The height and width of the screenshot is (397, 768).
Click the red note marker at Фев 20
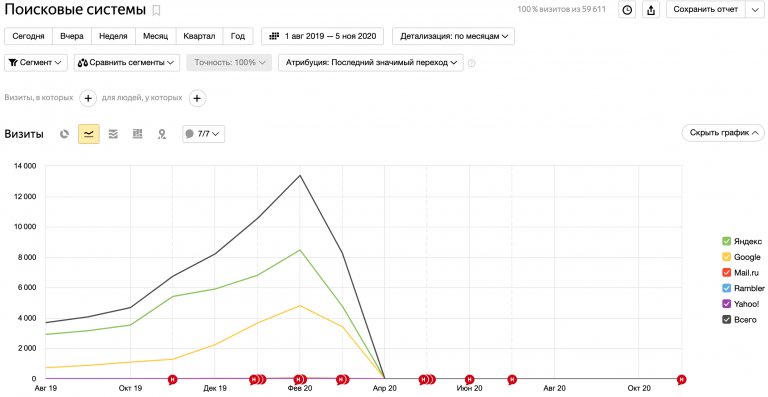click(299, 379)
